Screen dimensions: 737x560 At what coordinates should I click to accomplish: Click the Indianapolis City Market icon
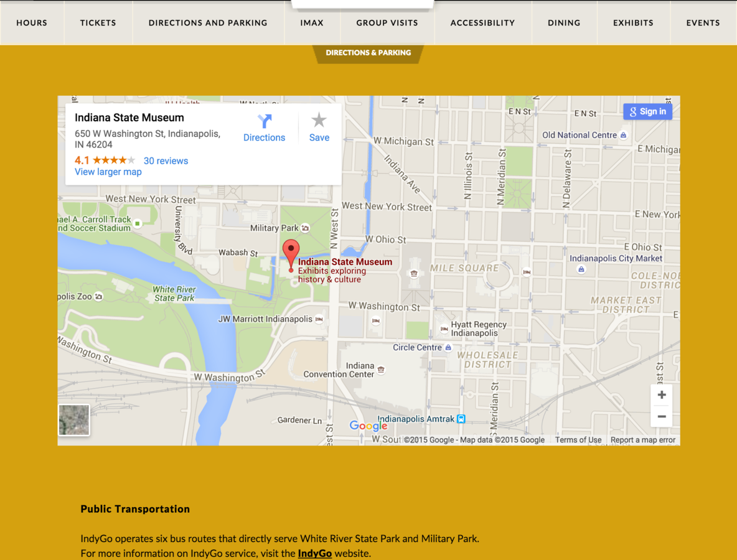pos(581,269)
